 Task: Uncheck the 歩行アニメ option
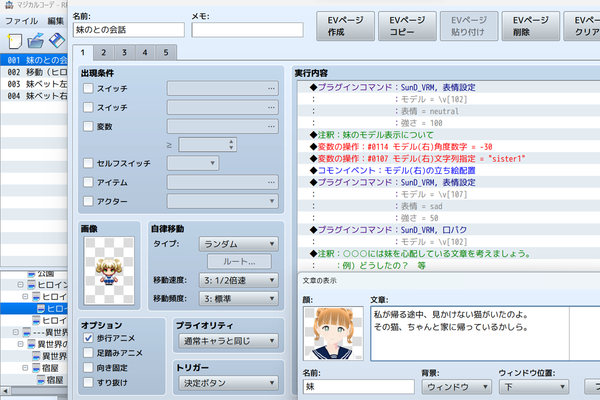click(88, 338)
